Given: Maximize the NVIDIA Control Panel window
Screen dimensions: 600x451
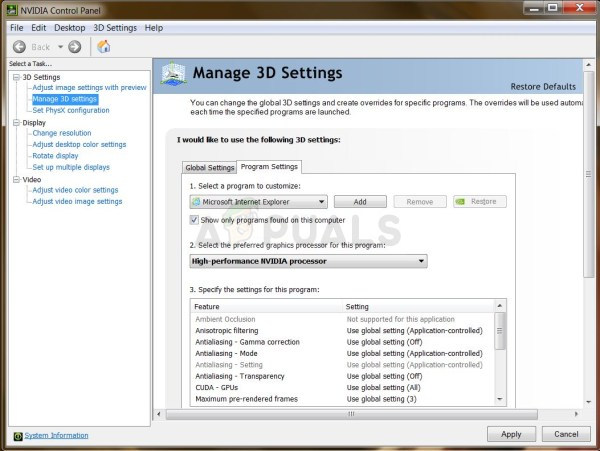Looking at the screenshot, I should coord(553,8).
